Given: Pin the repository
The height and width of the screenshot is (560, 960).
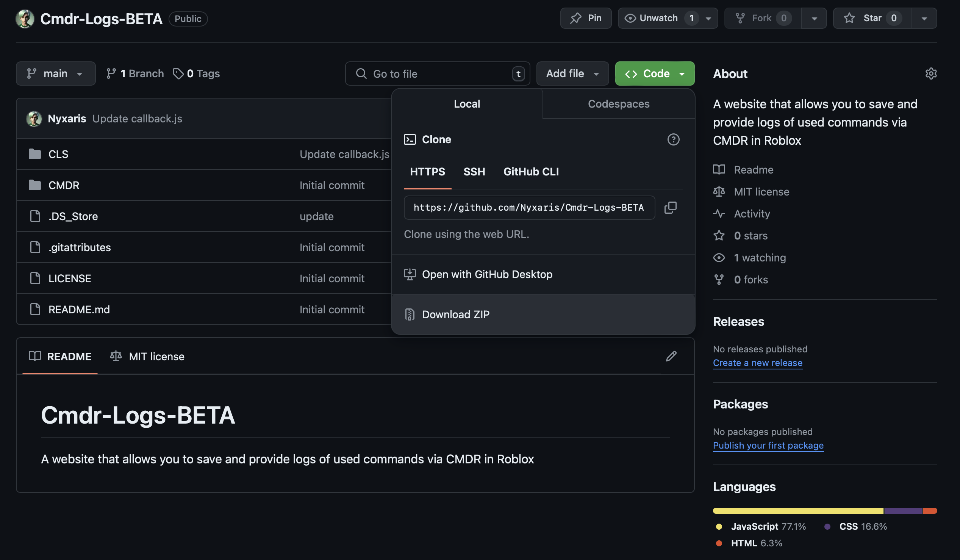Looking at the screenshot, I should (x=586, y=18).
